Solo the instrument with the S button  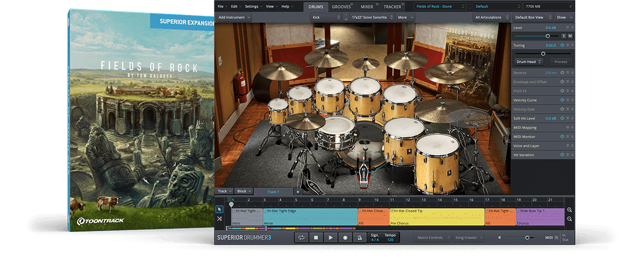[x=563, y=36]
